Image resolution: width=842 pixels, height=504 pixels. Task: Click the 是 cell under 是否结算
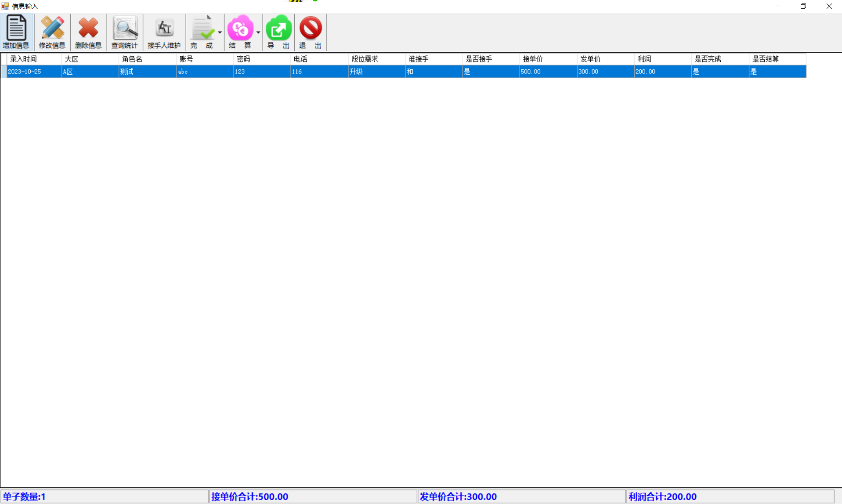point(777,72)
